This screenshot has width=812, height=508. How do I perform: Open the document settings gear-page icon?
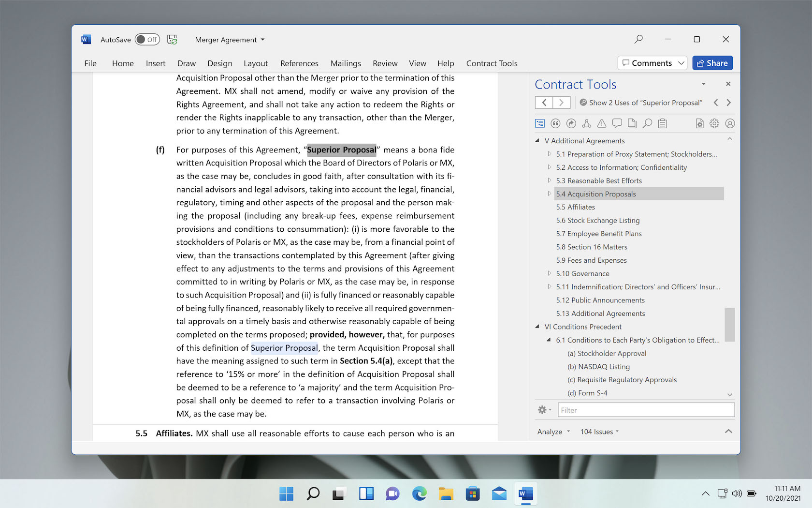coord(699,123)
